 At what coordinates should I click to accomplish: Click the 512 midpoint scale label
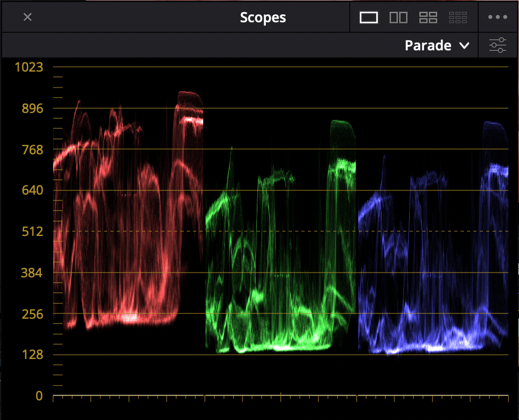coord(32,232)
